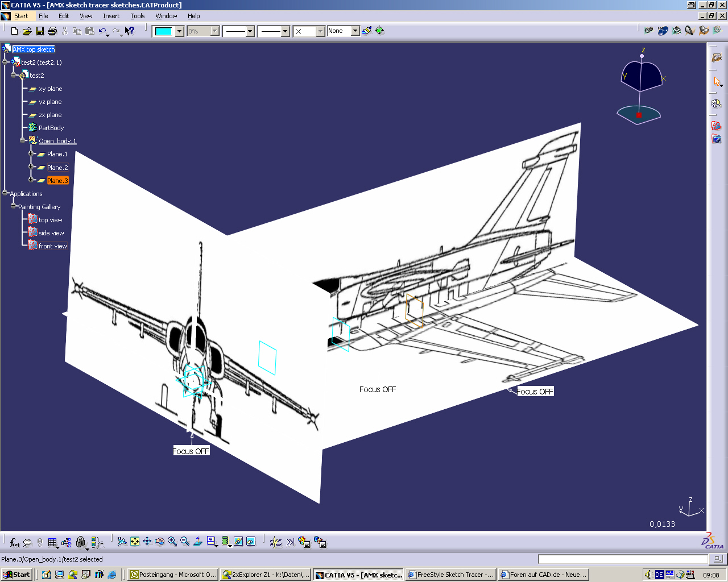Screen dimensions: 728x582
Task: Switch to 2xExplorer Z1 taskbar button
Action: pos(266,575)
